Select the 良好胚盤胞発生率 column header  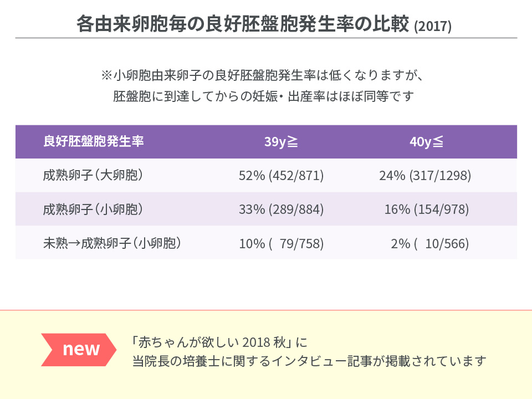(94, 141)
